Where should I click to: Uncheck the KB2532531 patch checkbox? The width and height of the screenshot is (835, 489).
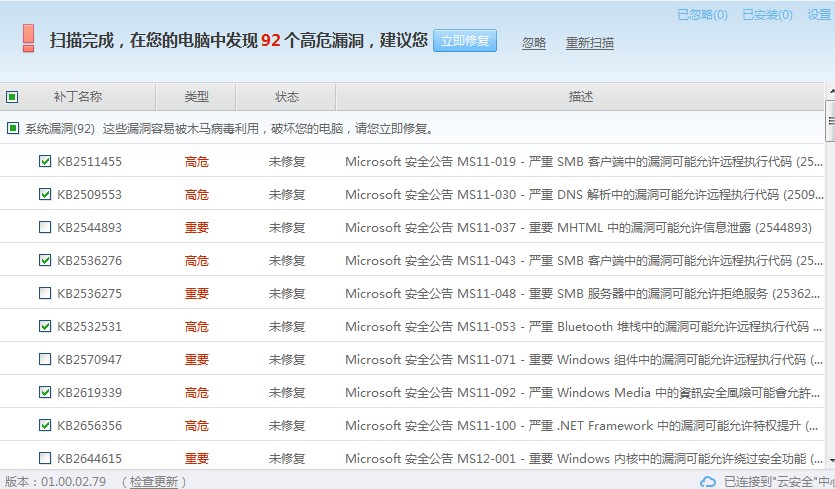[x=45, y=326]
